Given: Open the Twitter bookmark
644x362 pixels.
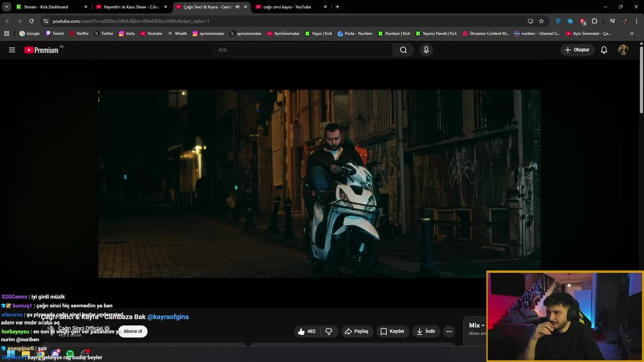Looking at the screenshot, I should click(x=104, y=34).
